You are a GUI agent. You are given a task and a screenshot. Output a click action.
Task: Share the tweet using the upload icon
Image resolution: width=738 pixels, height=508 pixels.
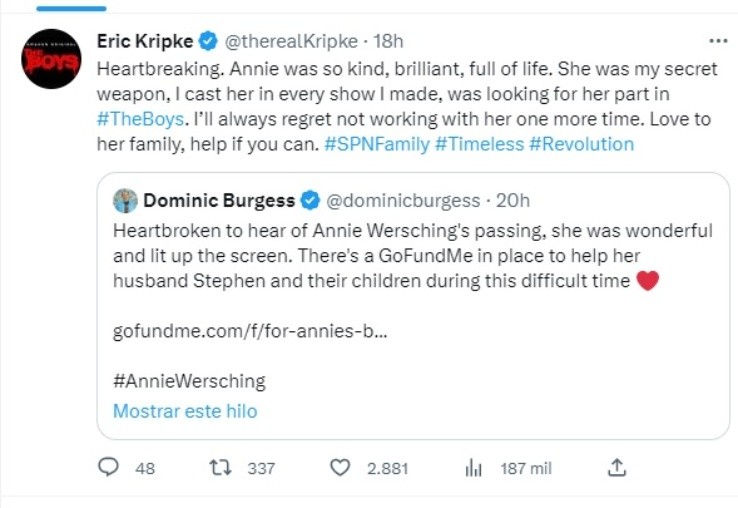point(617,467)
